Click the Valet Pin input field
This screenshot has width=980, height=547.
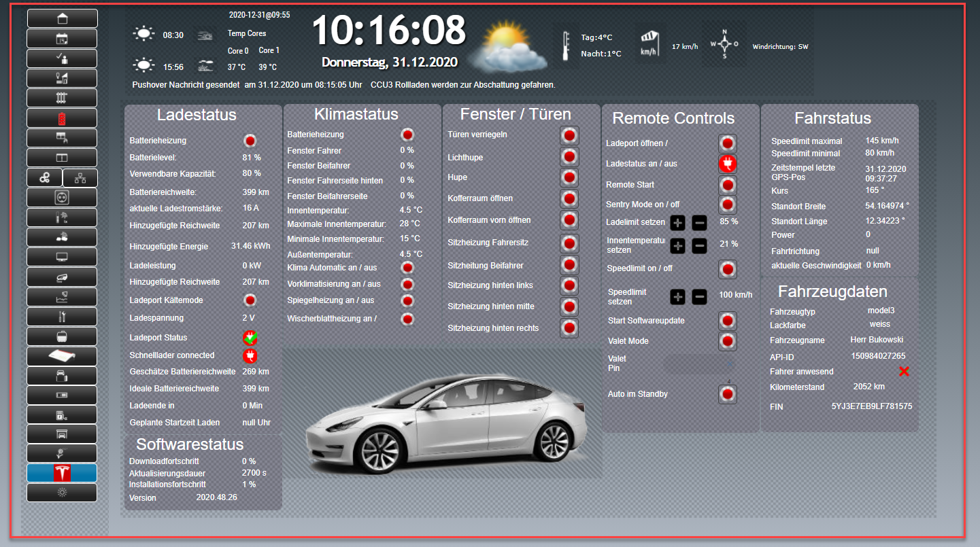(x=700, y=364)
